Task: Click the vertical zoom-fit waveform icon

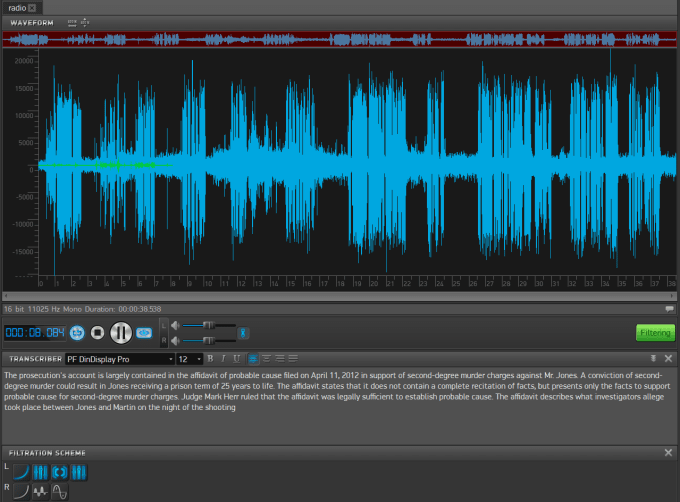Action: (85, 23)
